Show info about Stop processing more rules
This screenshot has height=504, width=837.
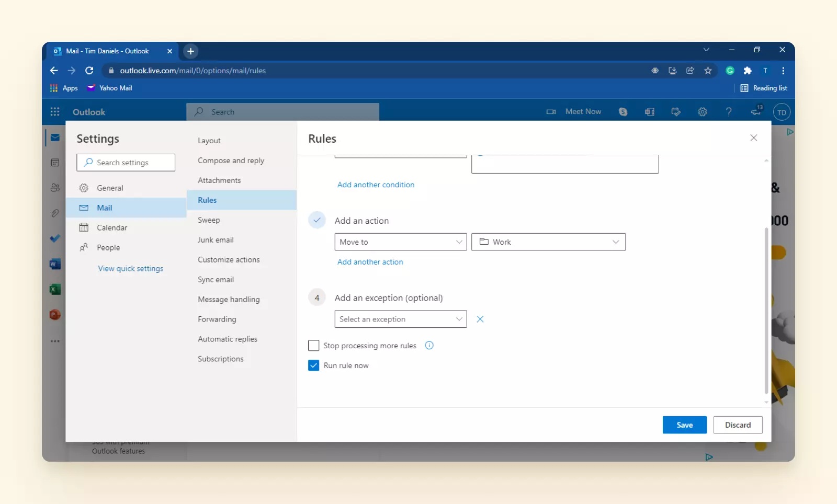pos(429,345)
